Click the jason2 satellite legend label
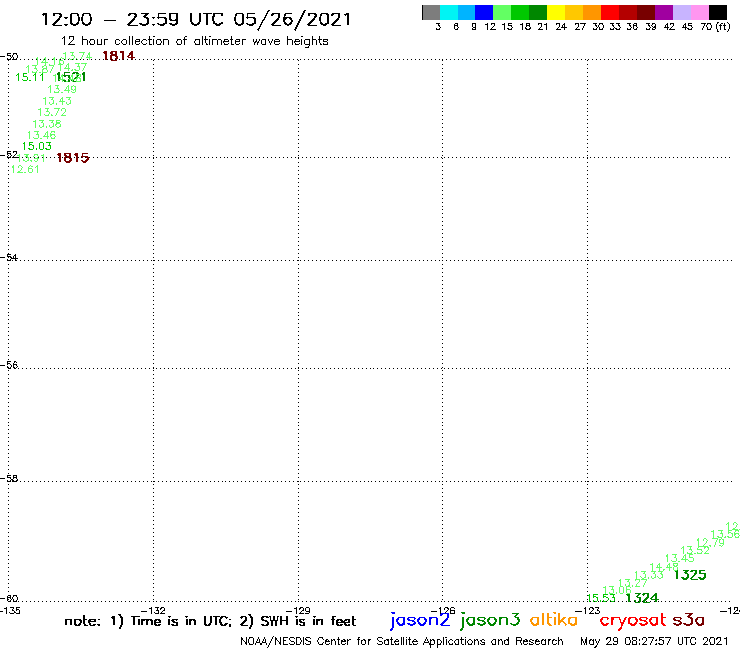The image size is (740, 650). (420, 621)
